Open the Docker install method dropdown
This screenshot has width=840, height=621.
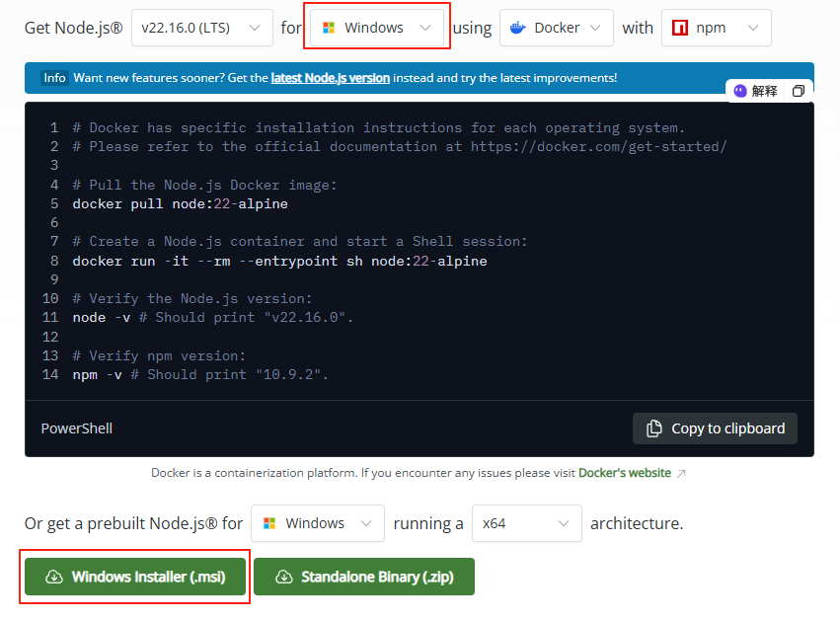click(x=556, y=28)
